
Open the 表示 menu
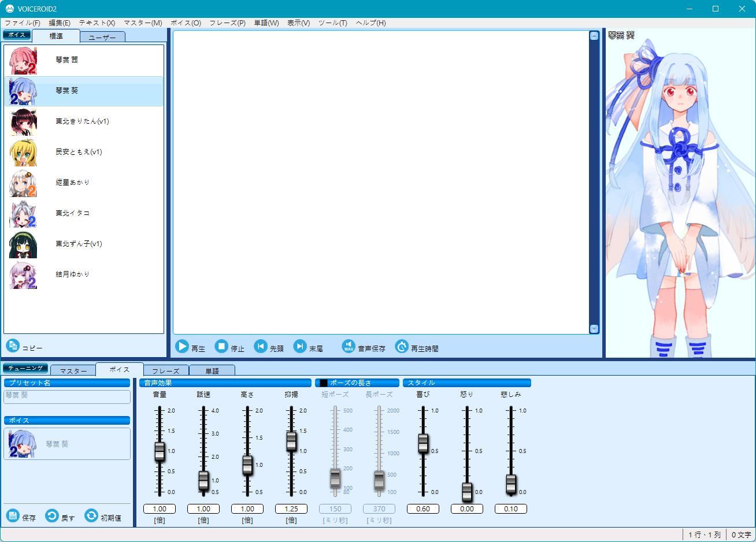(x=298, y=23)
